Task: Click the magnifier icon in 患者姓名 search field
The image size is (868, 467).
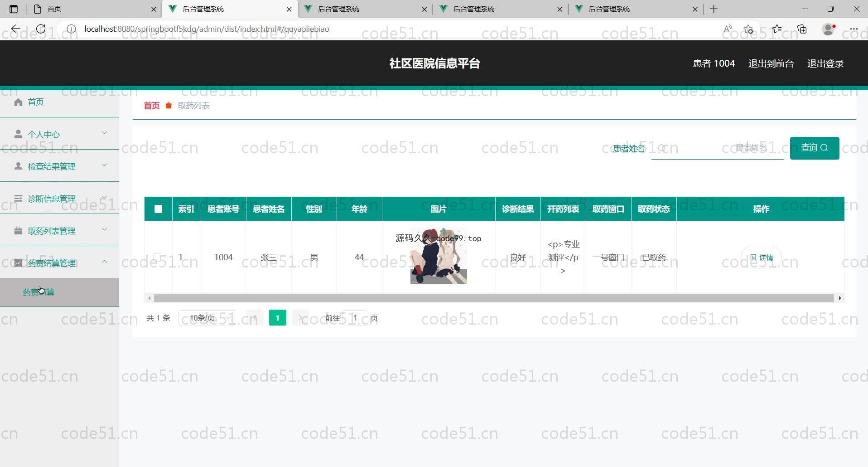Action: (x=662, y=148)
